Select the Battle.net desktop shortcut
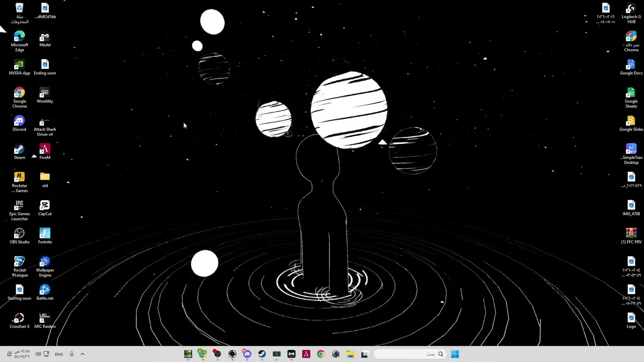The width and height of the screenshot is (644, 362). (x=45, y=293)
